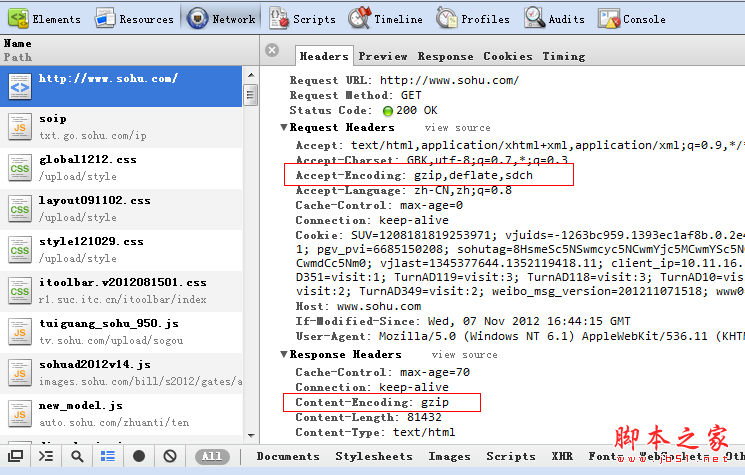This screenshot has width=745, height=475.
Task: Open the Elements panel
Action: pos(45,19)
